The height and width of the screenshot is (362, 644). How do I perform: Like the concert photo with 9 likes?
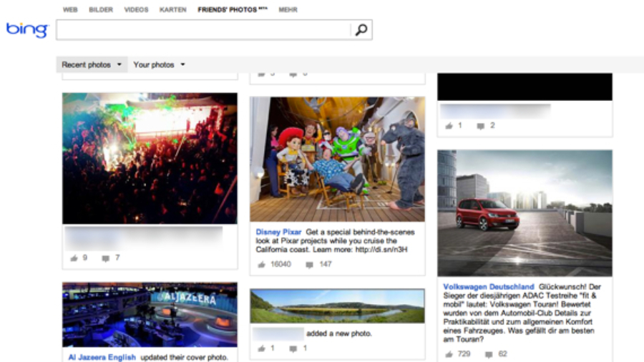pos(74,258)
